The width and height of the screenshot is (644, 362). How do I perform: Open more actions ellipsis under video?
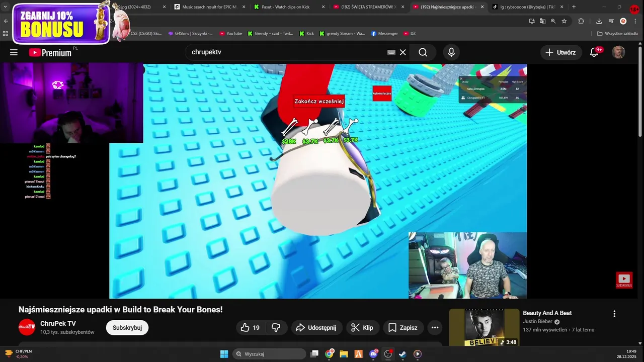click(x=435, y=328)
